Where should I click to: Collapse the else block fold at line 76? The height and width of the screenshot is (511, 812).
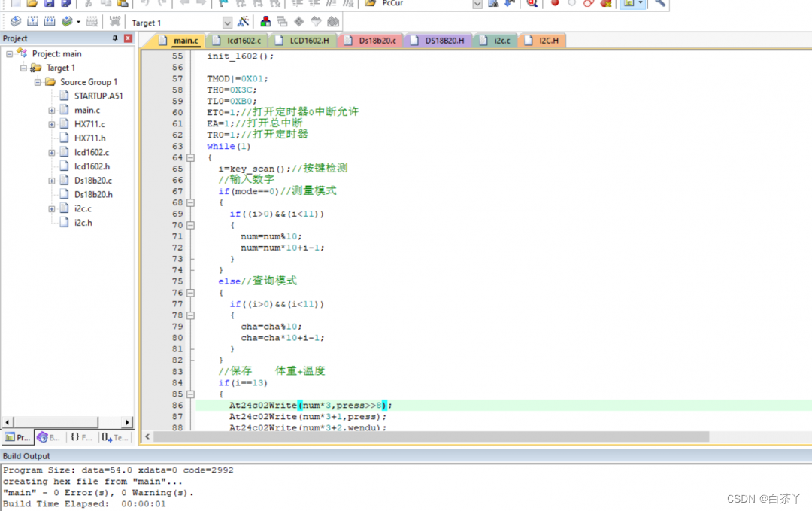click(x=190, y=293)
